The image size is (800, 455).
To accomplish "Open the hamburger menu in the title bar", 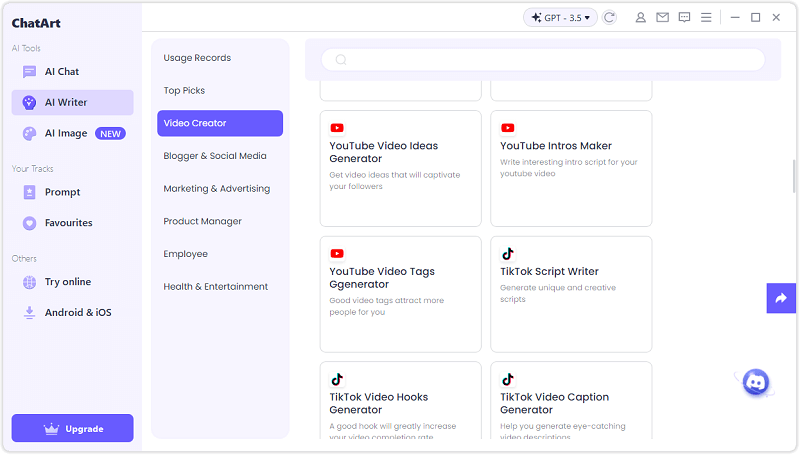I will (706, 17).
